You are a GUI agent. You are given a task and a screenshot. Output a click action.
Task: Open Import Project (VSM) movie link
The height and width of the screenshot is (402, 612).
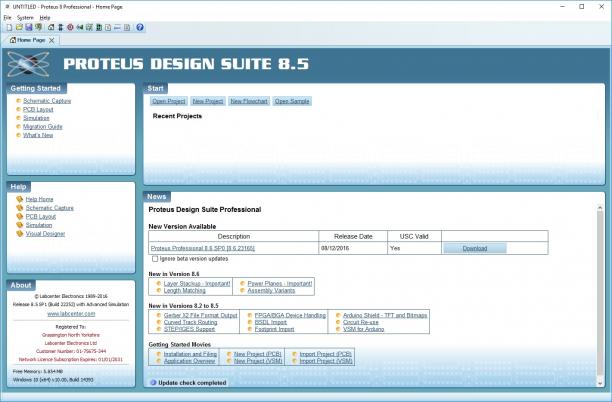point(326,361)
